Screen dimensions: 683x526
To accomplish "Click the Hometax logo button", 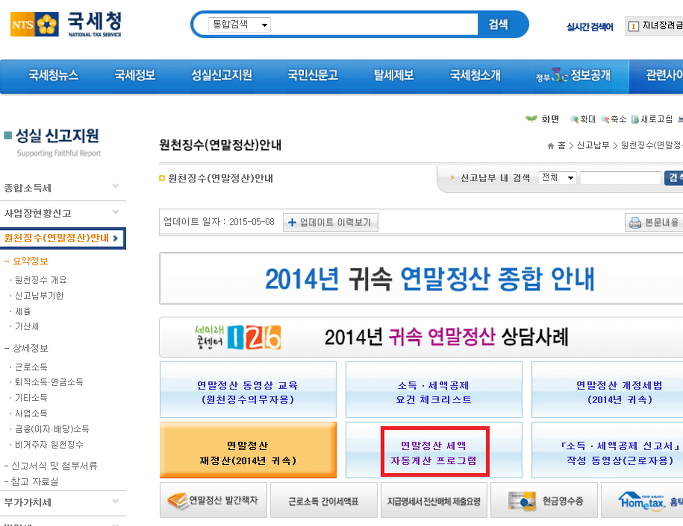I will (x=642, y=500).
